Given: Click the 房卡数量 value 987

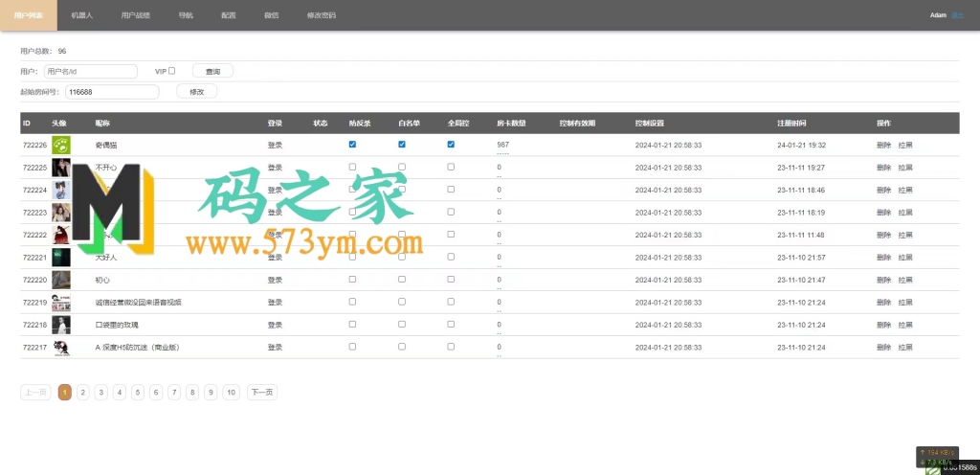Looking at the screenshot, I should click(x=503, y=145).
